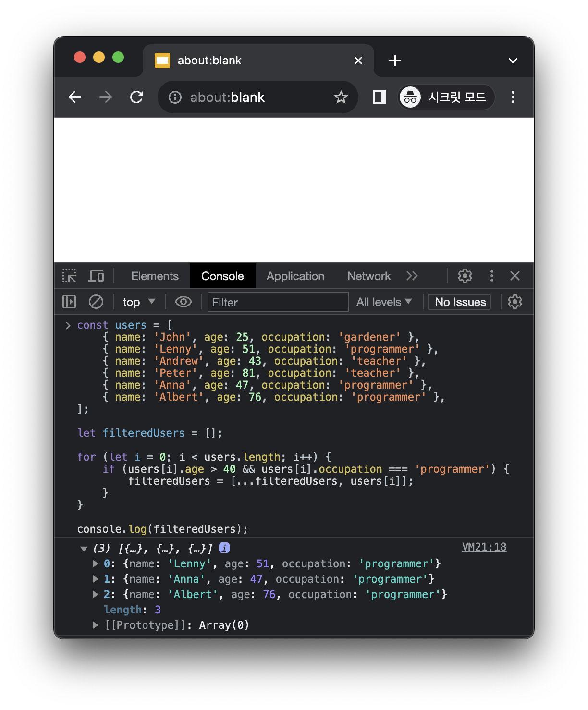Open the top JavaScript context dropdown

[x=139, y=302]
